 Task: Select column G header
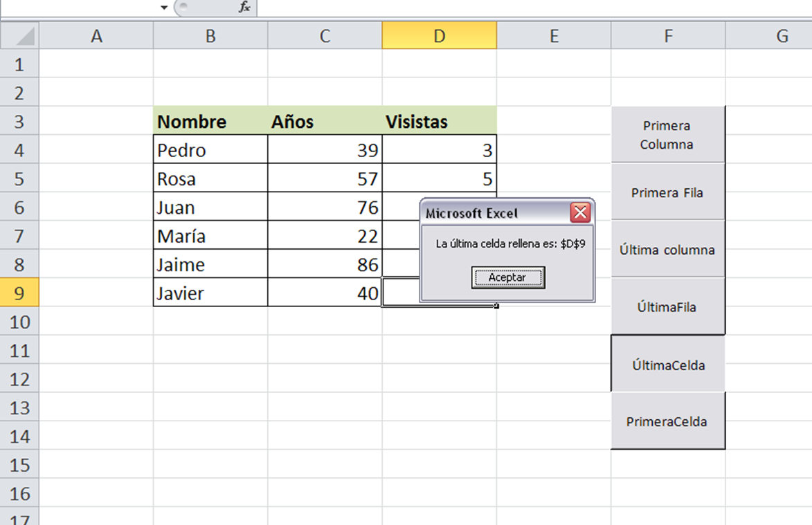(x=782, y=36)
